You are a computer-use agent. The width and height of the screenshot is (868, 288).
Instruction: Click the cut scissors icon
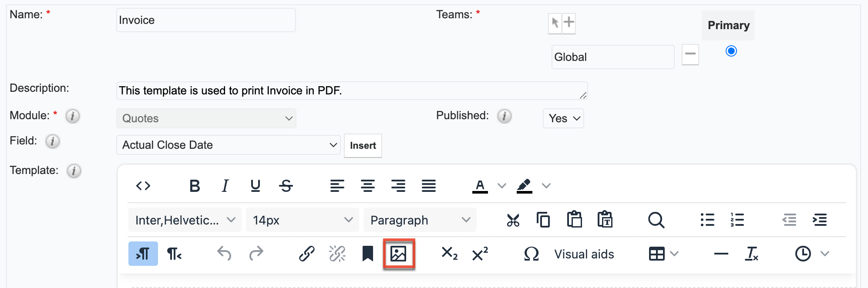[x=513, y=220]
